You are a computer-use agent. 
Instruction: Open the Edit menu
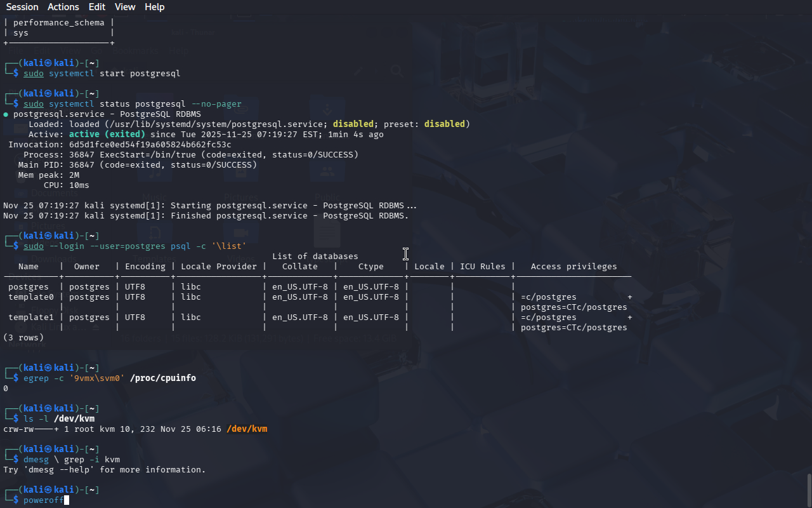pos(97,7)
